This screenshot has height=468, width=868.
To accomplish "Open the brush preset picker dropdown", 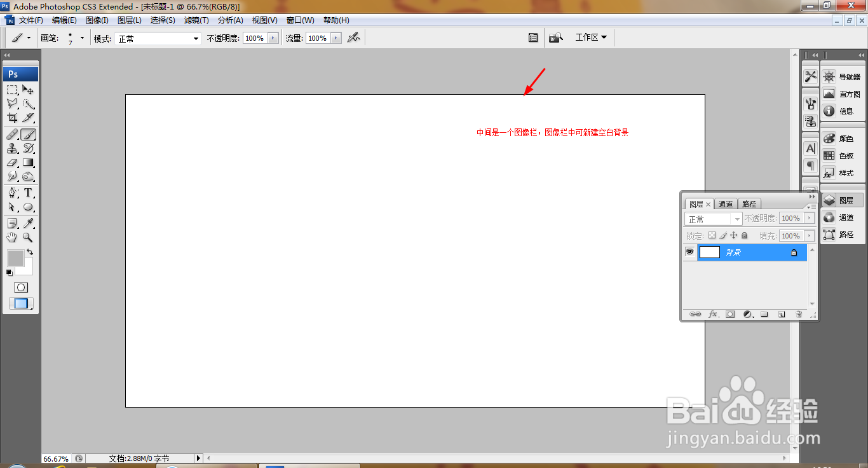I will pyautogui.click(x=82, y=38).
